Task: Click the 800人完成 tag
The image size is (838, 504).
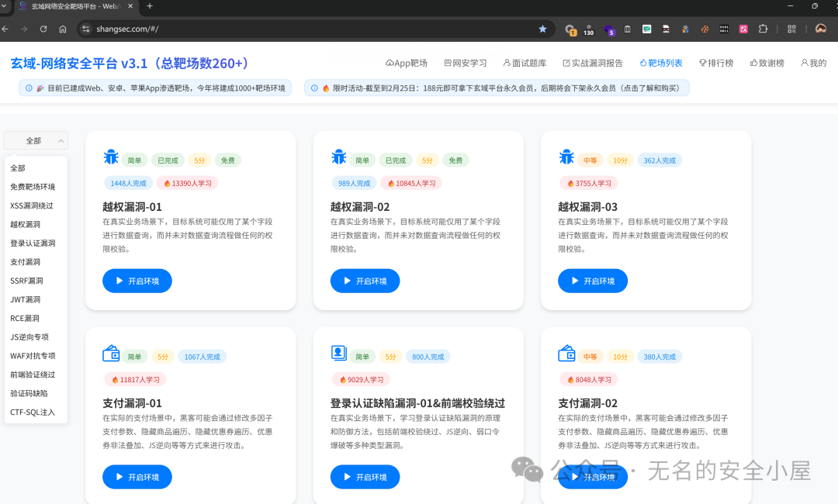Action: [428, 357]
